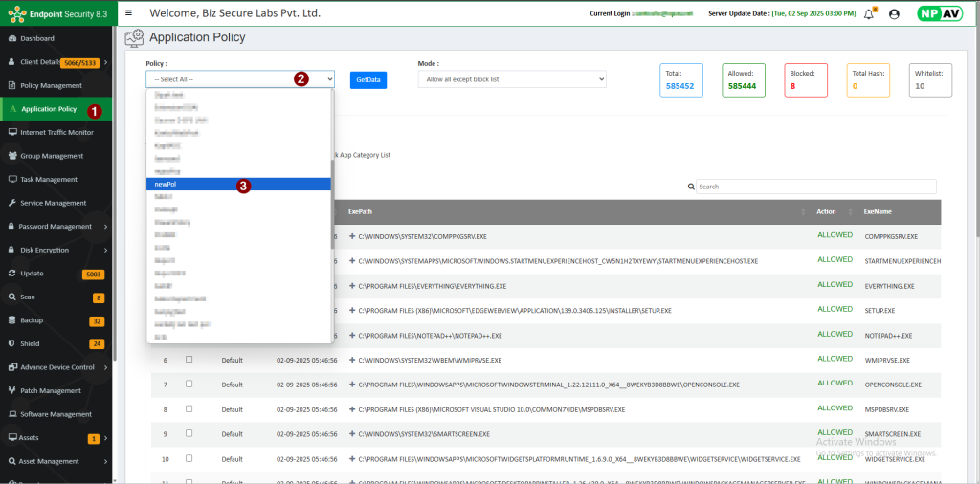Tick the checkbox for row 6 WMIPRVSE.EXE

click(x=189, y=360)
